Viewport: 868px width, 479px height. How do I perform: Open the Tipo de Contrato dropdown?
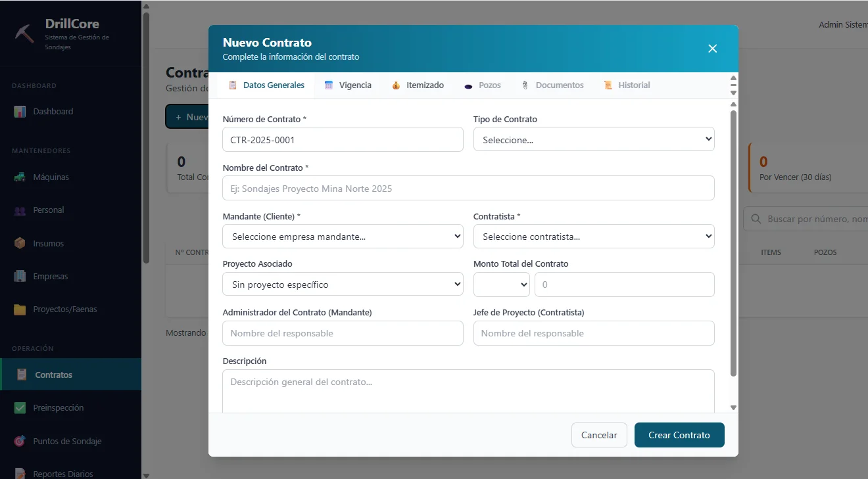(x=593, y=139)
